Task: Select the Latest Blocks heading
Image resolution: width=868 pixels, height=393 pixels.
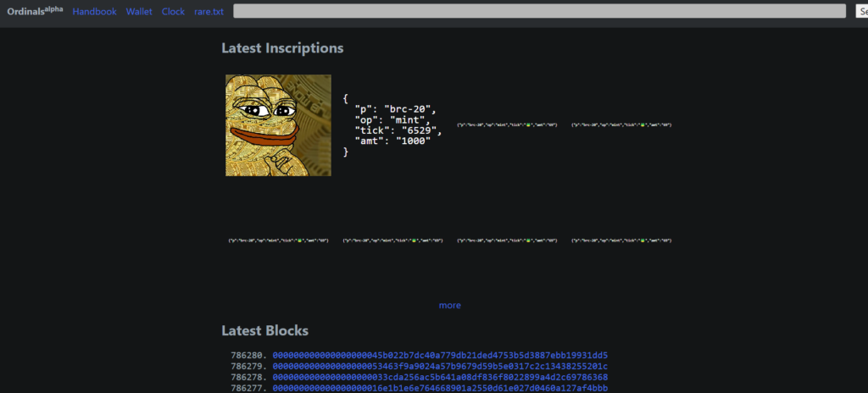Action: click(265, 331)
